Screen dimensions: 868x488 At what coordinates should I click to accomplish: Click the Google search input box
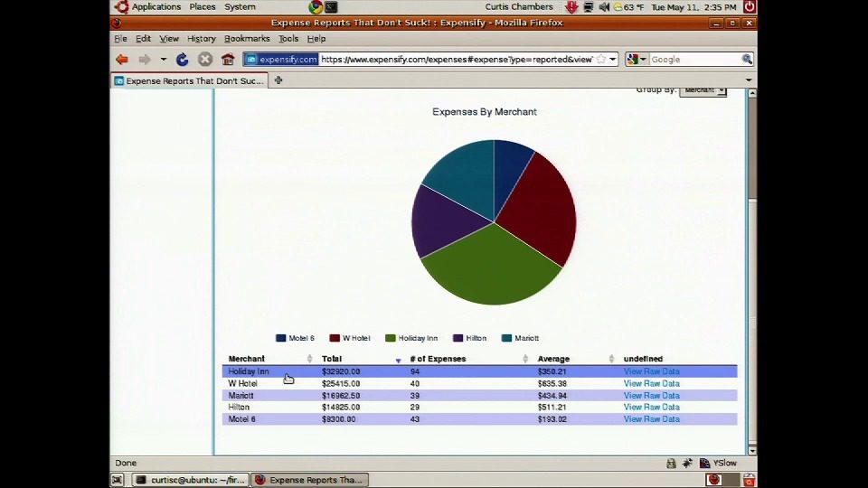(x=695, y=60)
